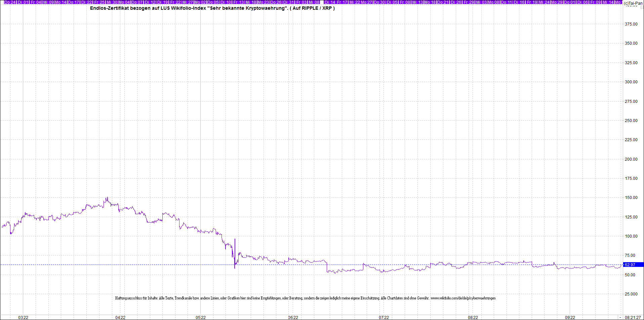Click the 150.00 price axis label
This screenshot has height=320, width=644.
click(631, 198)
